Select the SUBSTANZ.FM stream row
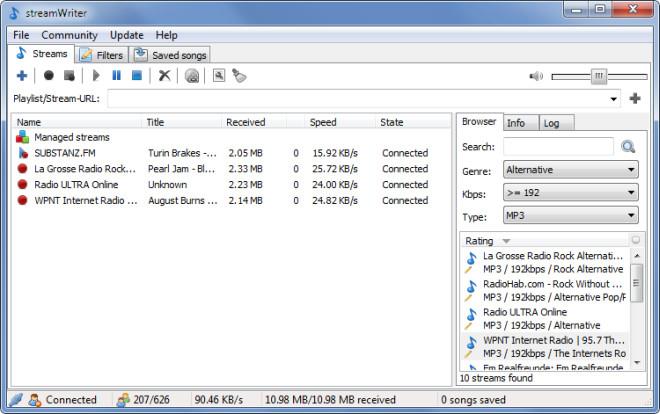This screenshot has height=414, width=660. tap(232, 153)
